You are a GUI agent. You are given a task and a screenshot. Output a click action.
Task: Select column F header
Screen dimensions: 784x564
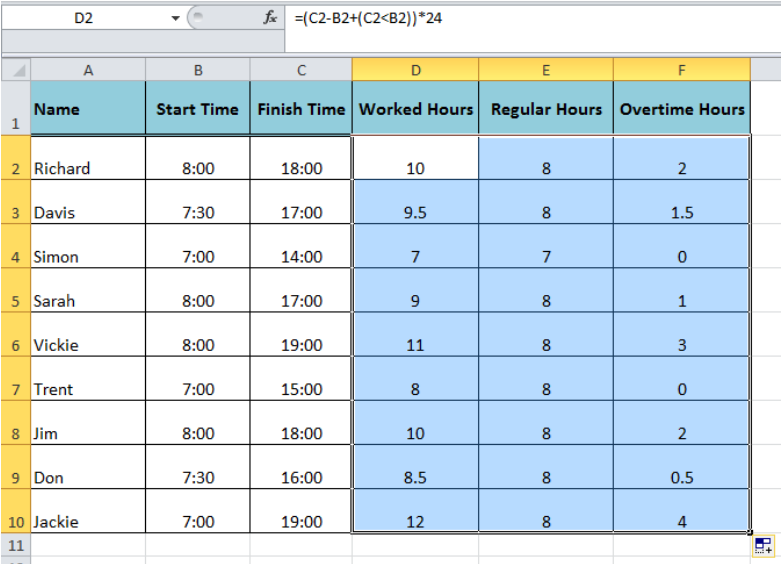[682, 70]
